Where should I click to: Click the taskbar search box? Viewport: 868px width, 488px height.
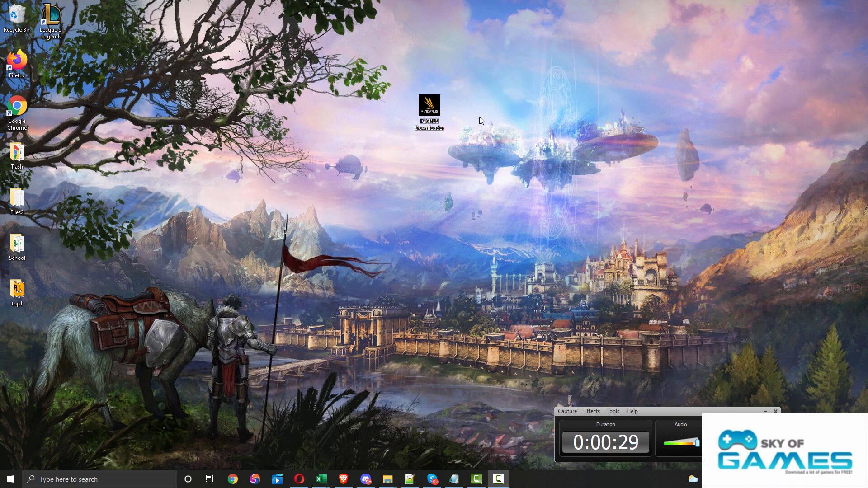click(99, 479)
